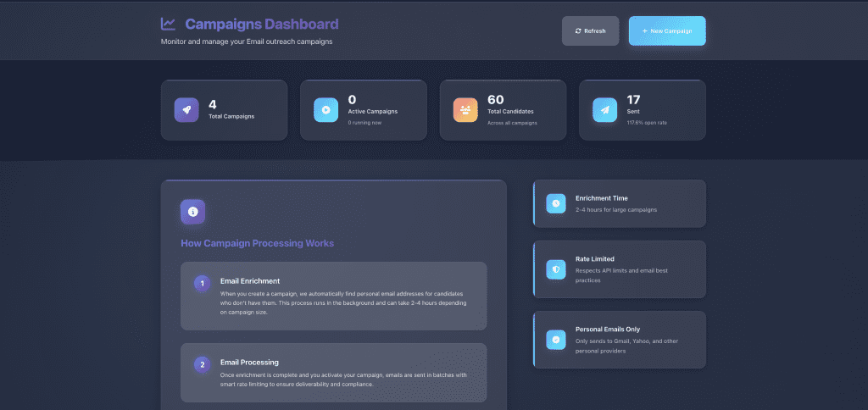The width and height of the screenshot is (868, 410).
Task: Click the chart icon beside Campaigns Dashboard
Action: [169, 24]
